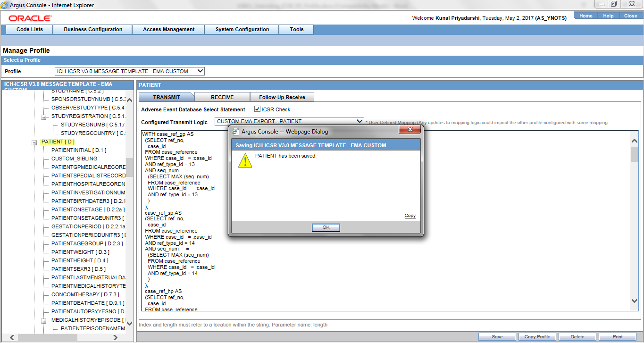Open the Access Management menu
Viewport: 644px width, 343px height.
coord(169,29)
